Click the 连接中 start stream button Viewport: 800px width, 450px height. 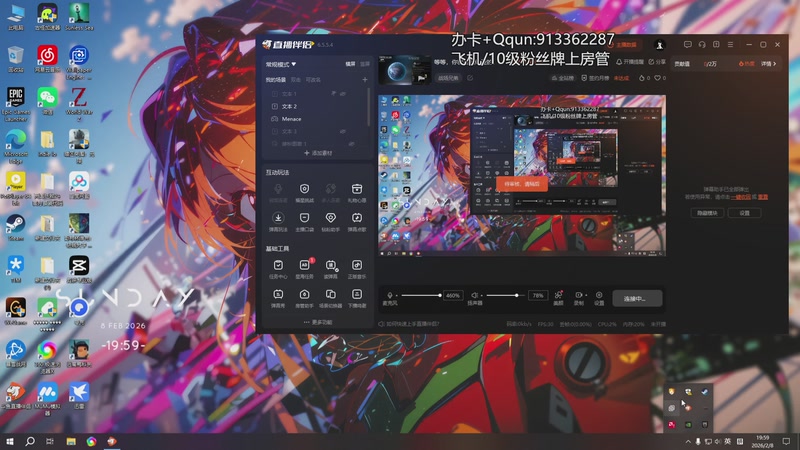tap(637, 298)
